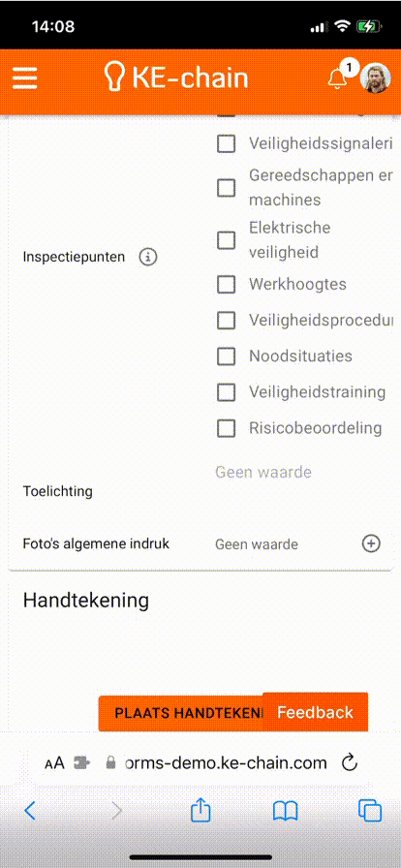
Task: Add photo with plus circle icon
Action: [371, 543]
